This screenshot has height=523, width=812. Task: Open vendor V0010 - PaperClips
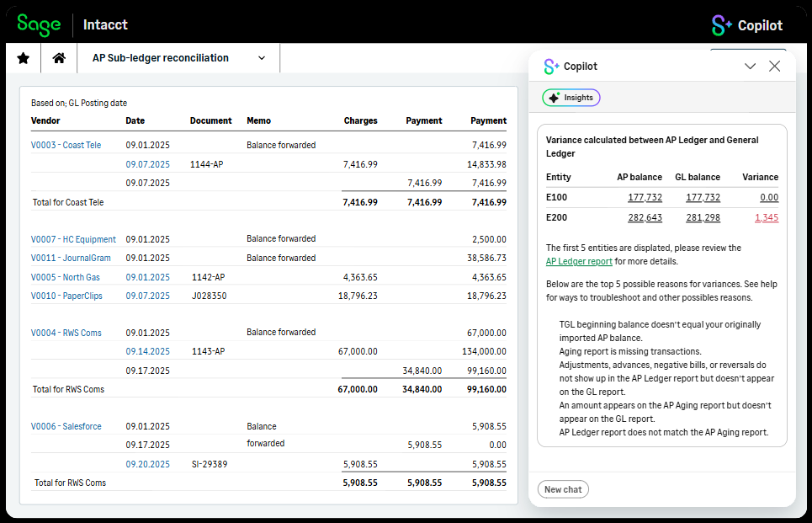(x=66, y=296)
